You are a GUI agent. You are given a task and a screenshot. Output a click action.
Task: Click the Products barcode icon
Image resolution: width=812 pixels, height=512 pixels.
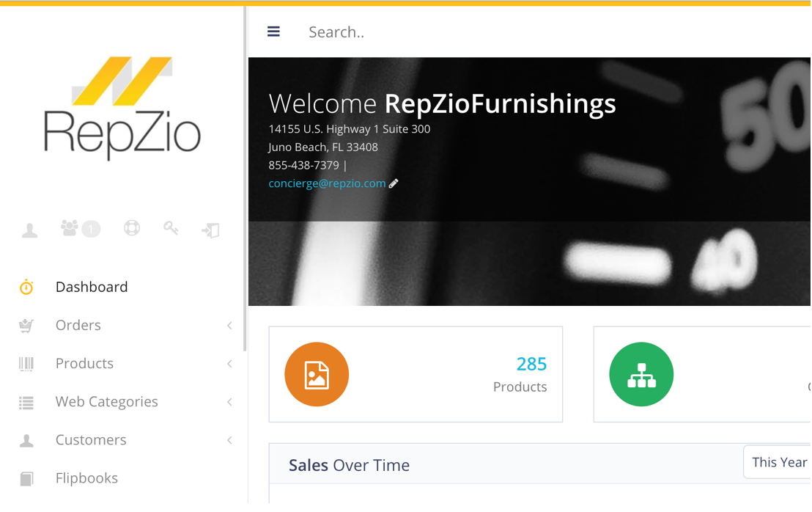(26, 364)
